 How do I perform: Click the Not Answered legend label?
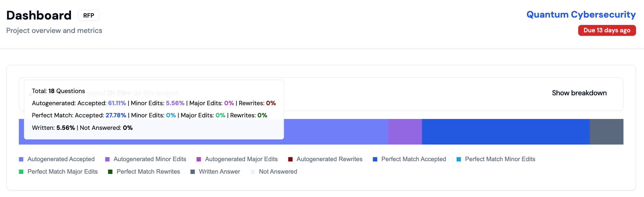tap(278, 172)
